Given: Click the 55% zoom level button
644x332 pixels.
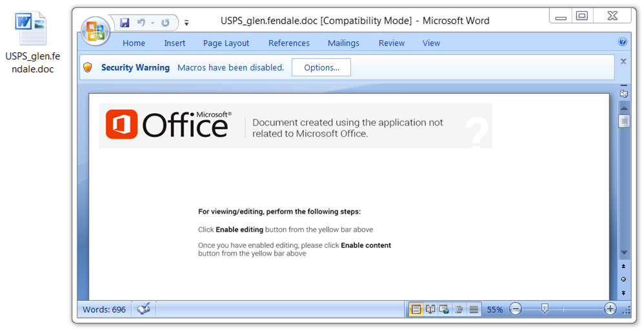Looking at the screenshot, I should click(495, 310).
